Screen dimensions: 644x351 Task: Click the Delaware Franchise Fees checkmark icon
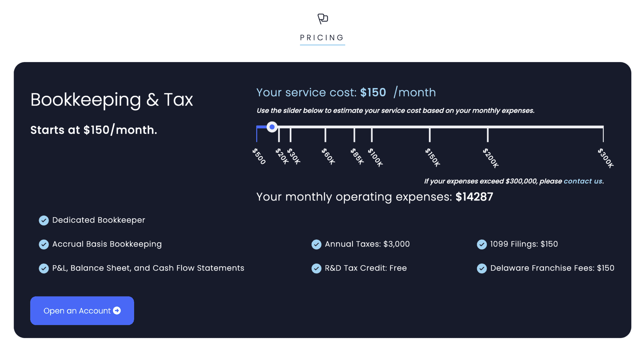482,268
